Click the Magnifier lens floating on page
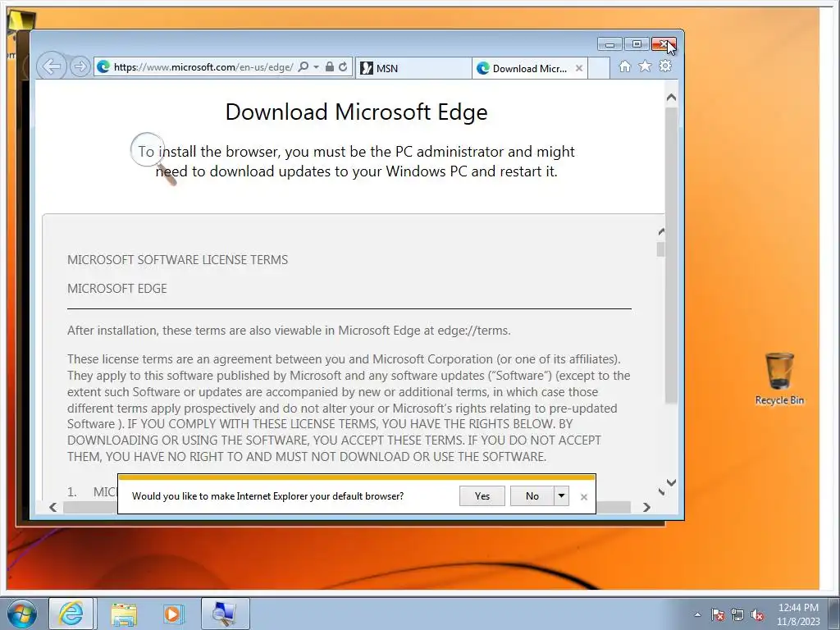The image size is (840, 630). tap(153, 158)
